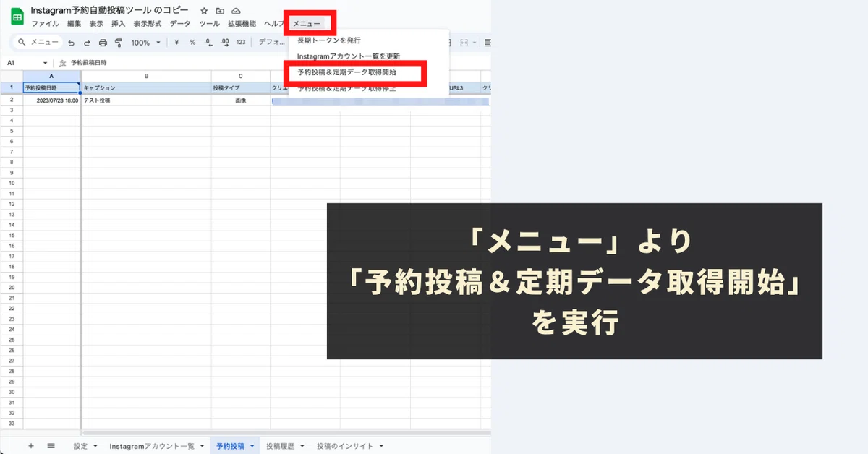Apply yen currency format

point(177,43)
